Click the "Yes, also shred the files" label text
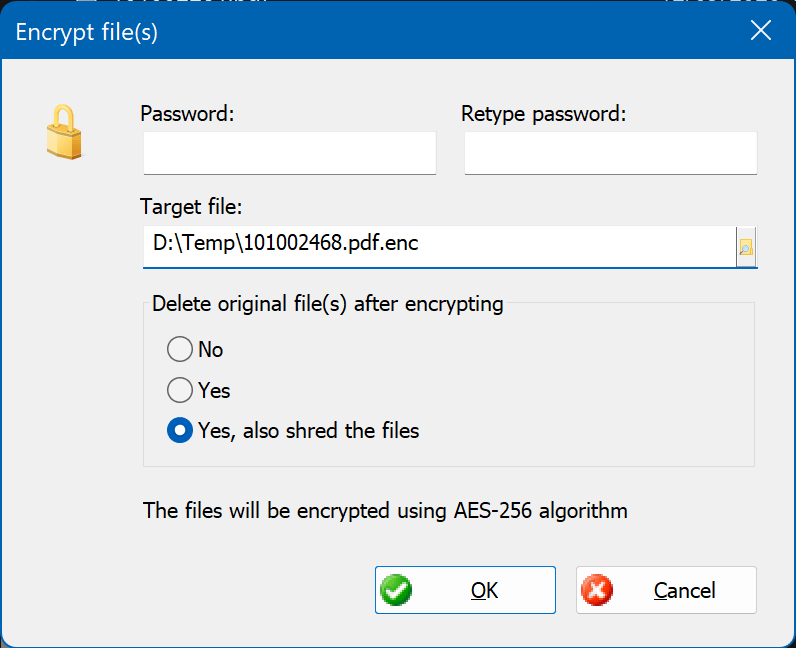Image resolution: width=796 pixels, height=648 pixels. pos(308,431)
